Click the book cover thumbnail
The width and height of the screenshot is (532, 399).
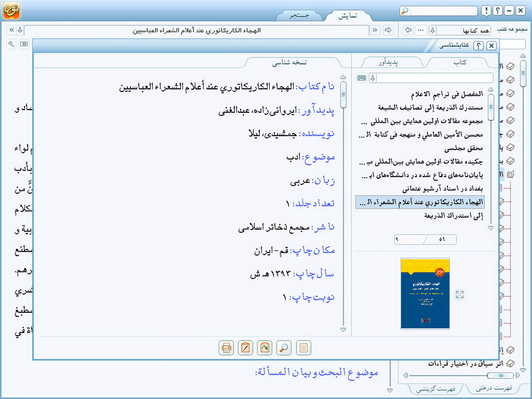(425, 293)
